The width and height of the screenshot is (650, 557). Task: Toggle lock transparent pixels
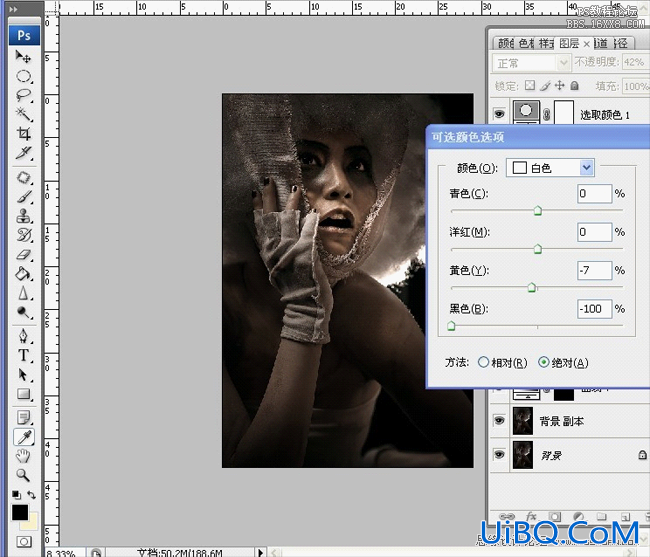coord(530,85)
